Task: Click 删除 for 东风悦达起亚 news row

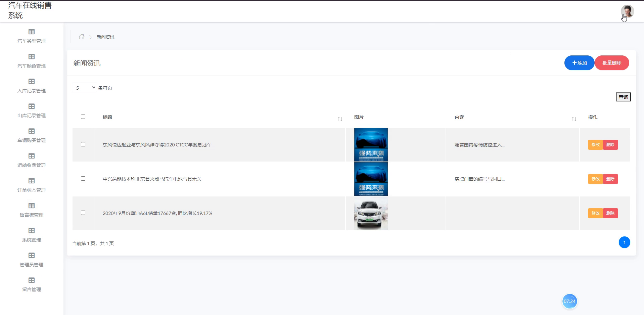Action: tap(610, 145)
